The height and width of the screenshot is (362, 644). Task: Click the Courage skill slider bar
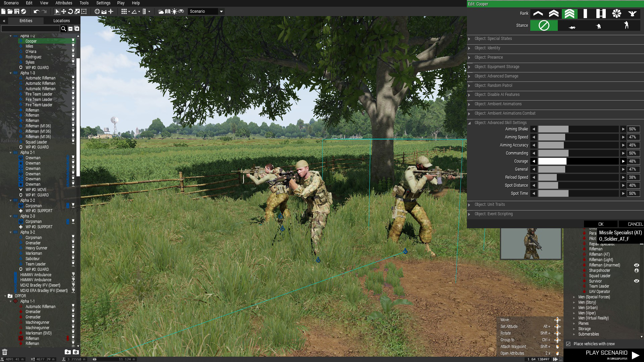578,161
